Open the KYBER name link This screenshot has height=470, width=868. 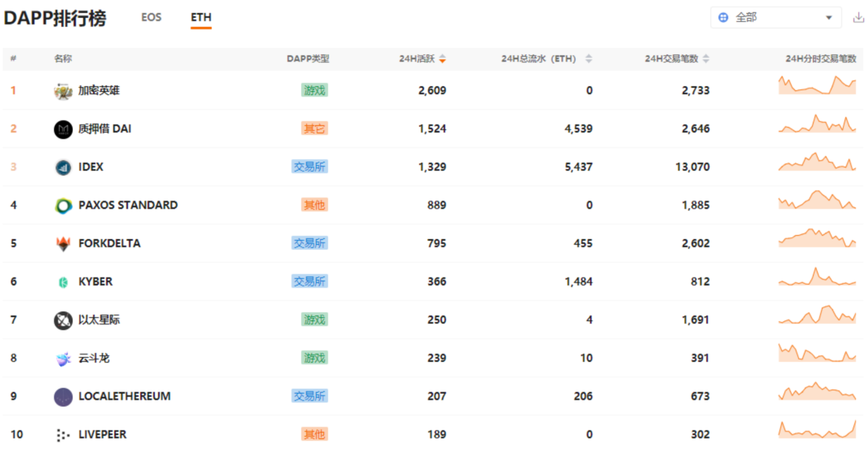95,282
